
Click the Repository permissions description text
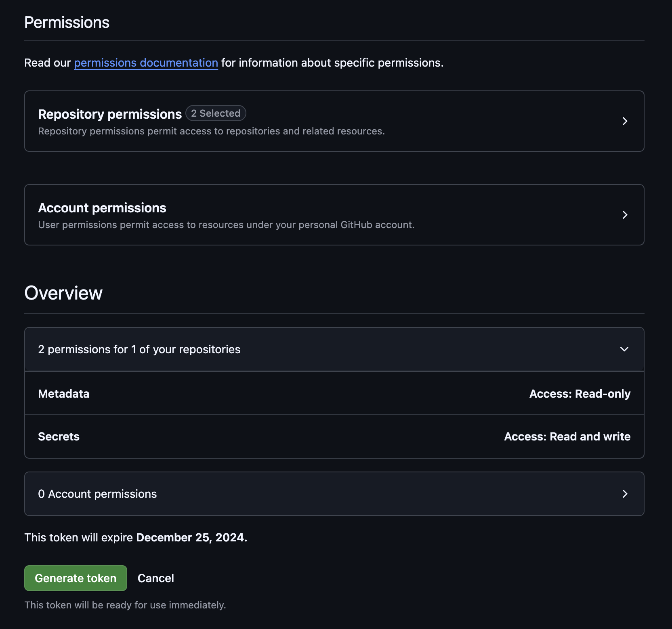click(x=211, y=131)
